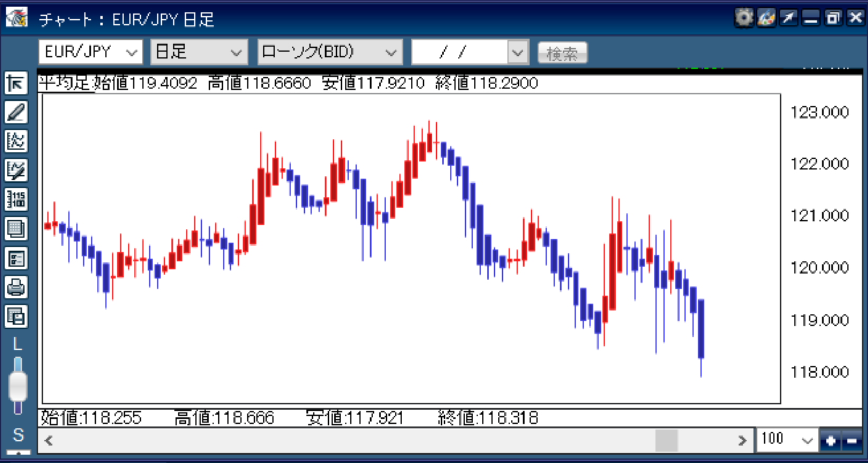The width and height of the screenshot is (868, 463).
Task: Click the 始値:118.255 status value
Action: point(91,418)
